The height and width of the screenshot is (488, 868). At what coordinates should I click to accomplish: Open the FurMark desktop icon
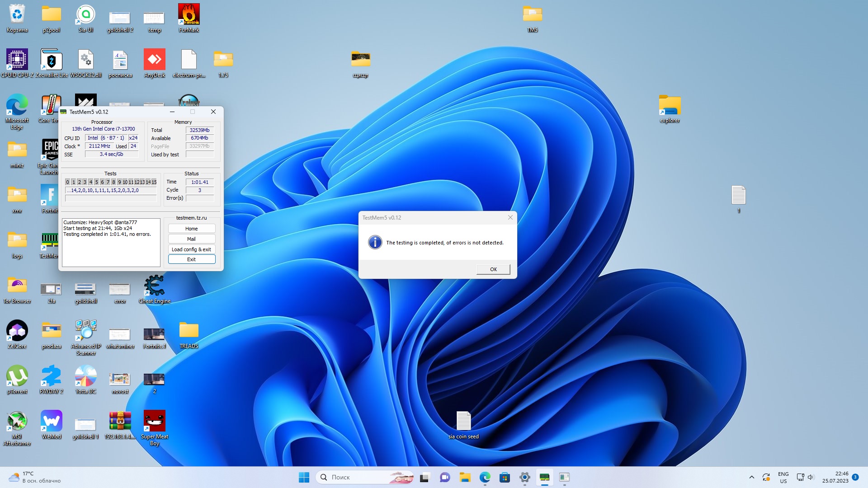(x=189, y=16)
